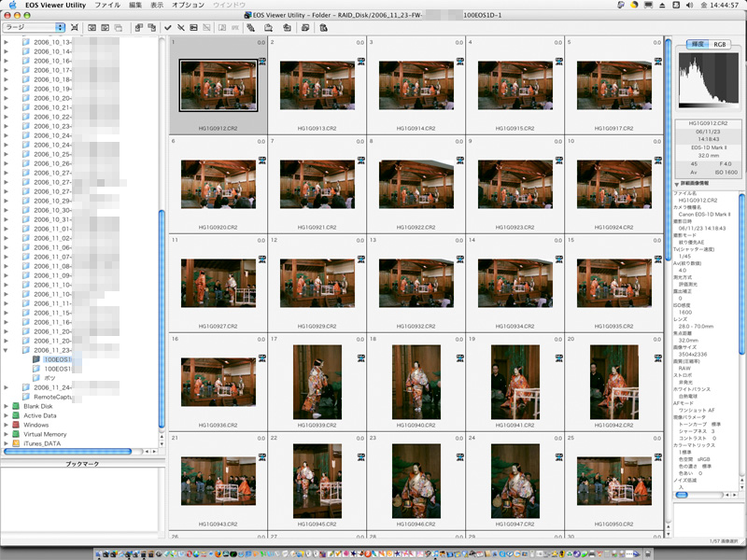
Task: Open the オプション (Options) menu
Action: pos(188,5)
